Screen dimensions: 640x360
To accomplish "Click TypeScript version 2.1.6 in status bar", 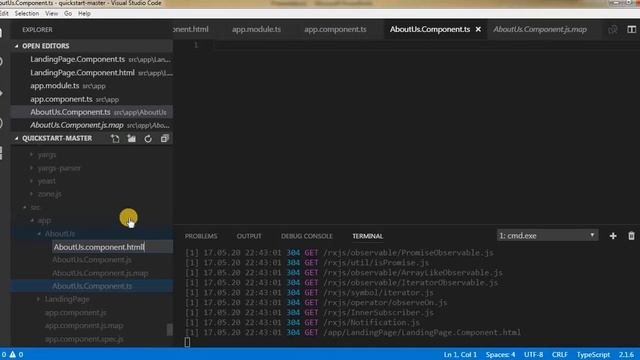I will pyautogui.click(x=626, y=354).
